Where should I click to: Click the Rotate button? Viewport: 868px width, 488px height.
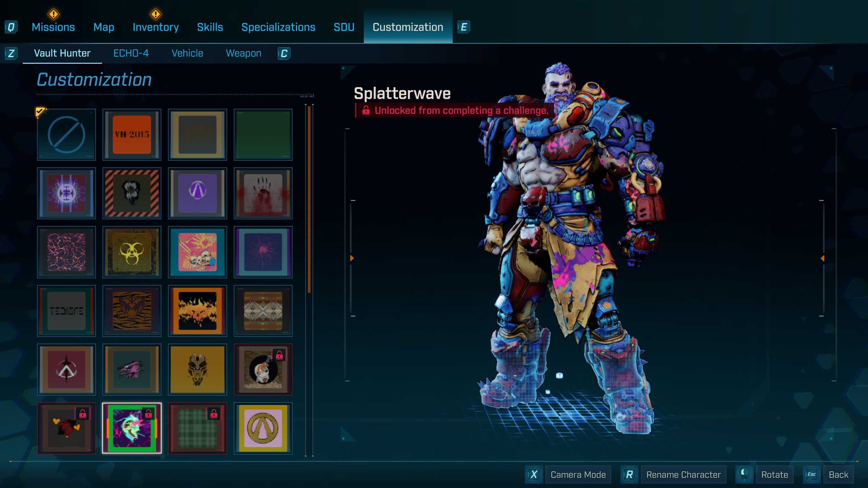pos(774,474)
